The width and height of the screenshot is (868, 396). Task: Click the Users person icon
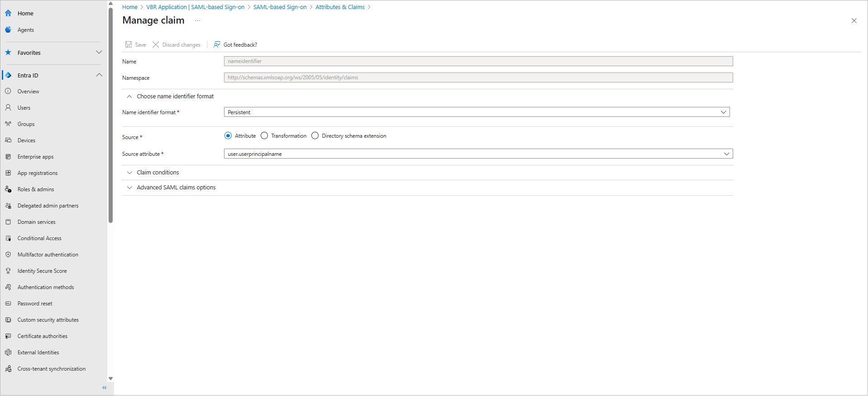point(8,107)
